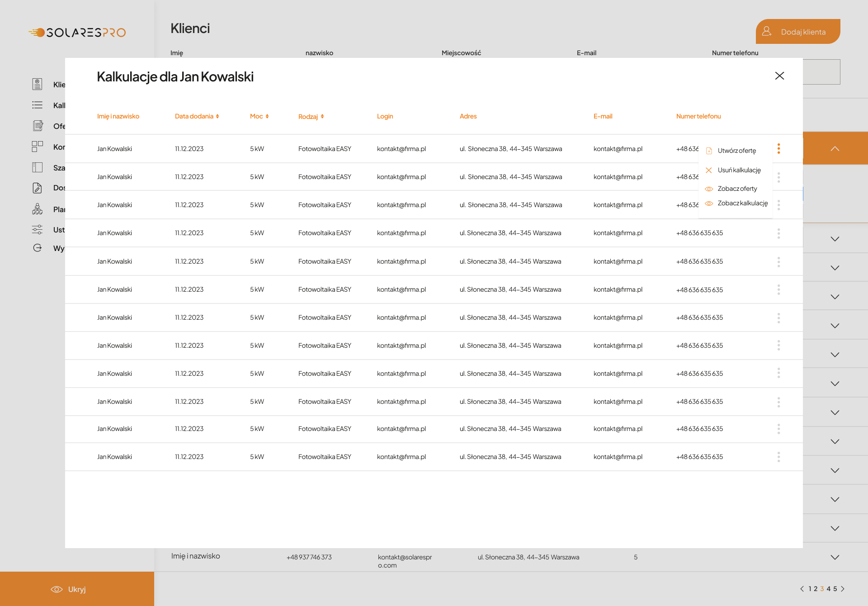Select the settings sliders icon in sidebar
The image size is (868, 606).
point(38,230)
